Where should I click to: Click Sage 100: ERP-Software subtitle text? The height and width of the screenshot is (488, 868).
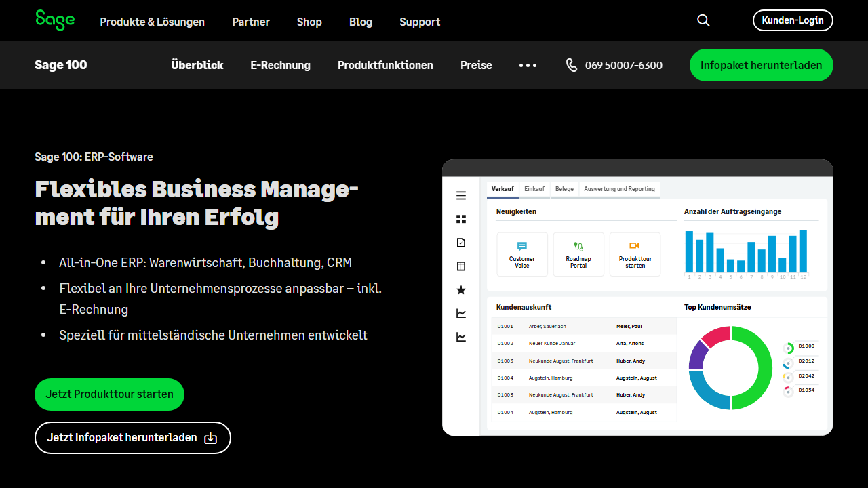coord(94,157)
